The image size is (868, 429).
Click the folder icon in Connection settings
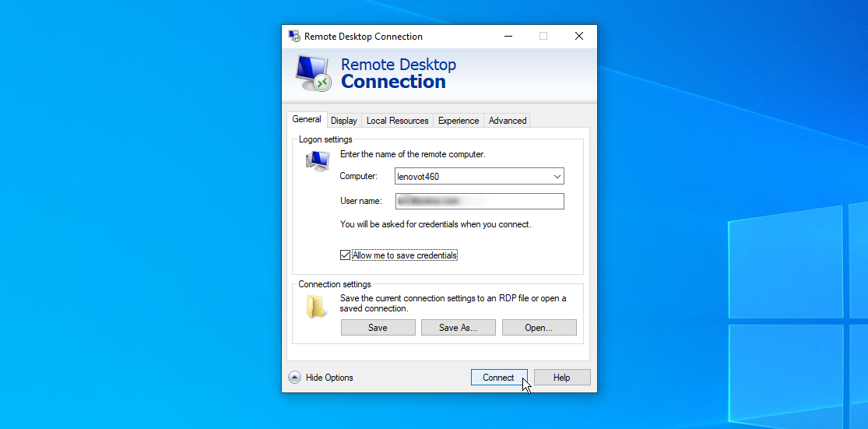315,306
